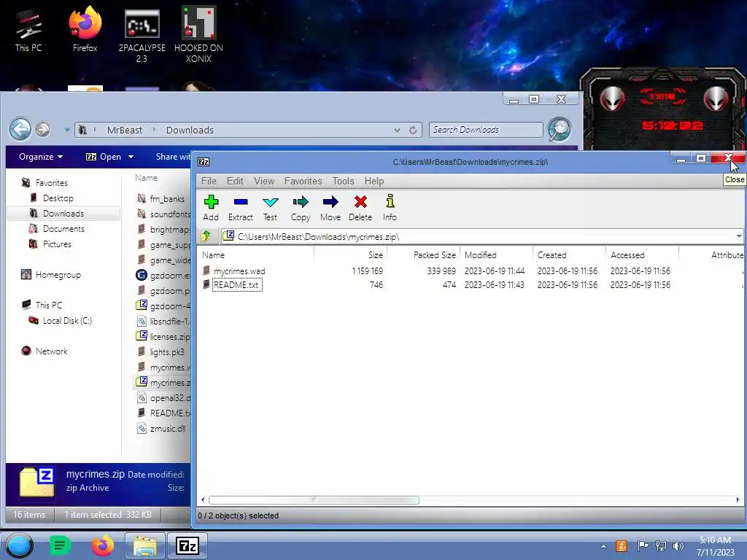Expand the Open button dropdown arrow
This screenshot has width=747, height=560.
pyautogui.click(x=131, y=157)
